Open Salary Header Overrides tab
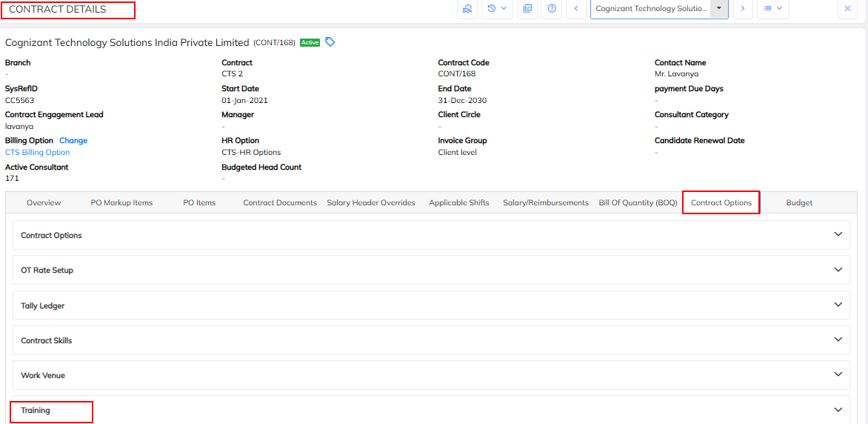The width and height of the screenshot is (868, 424). point(371,203)
